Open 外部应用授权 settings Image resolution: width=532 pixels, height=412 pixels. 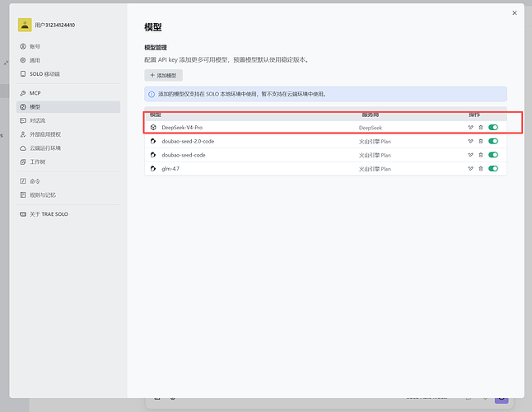click(x=68, y=134)
